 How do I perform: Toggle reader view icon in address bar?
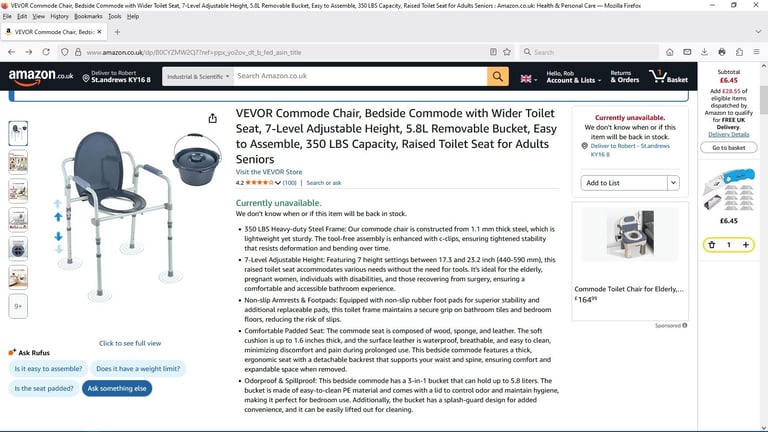(493, 52)
